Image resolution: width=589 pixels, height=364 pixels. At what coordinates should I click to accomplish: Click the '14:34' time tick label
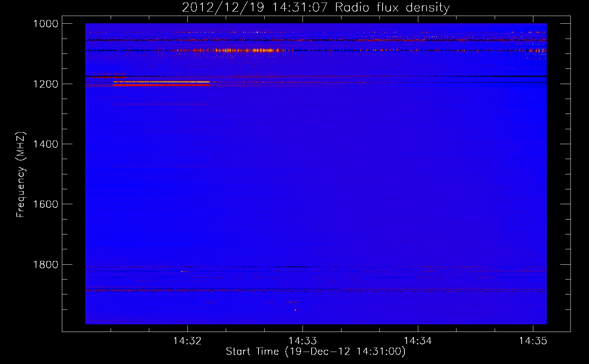tap(418, 341)
